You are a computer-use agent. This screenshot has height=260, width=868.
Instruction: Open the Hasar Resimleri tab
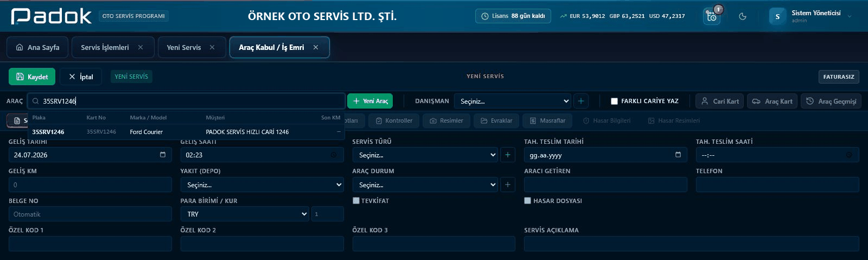(674, 121)
